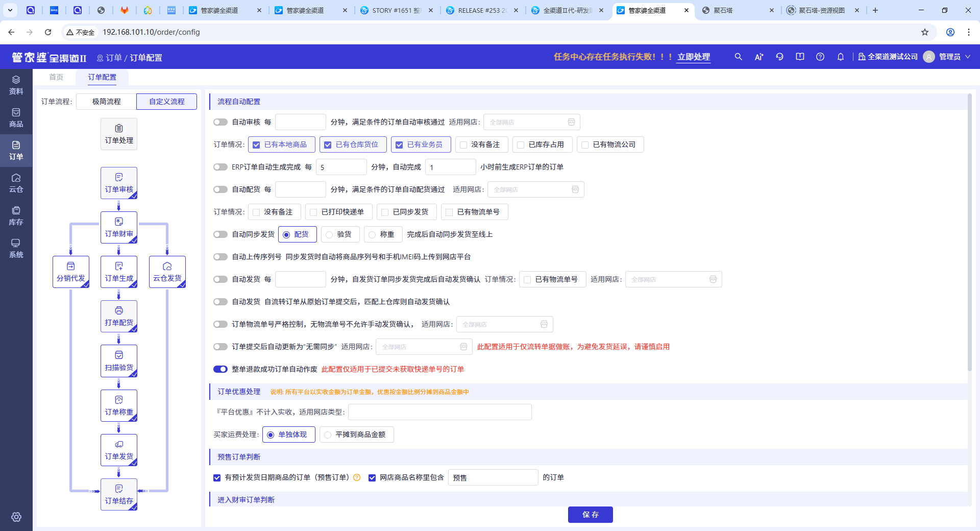The image size is (980, 531).
Task: Select 平摊到商品金额 radio option
Action: coord(328,435)
